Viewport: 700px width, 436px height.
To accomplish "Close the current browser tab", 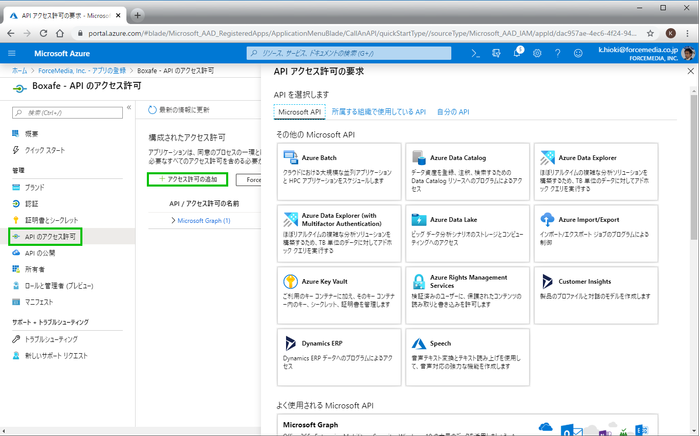I will (x=118, y=15).
